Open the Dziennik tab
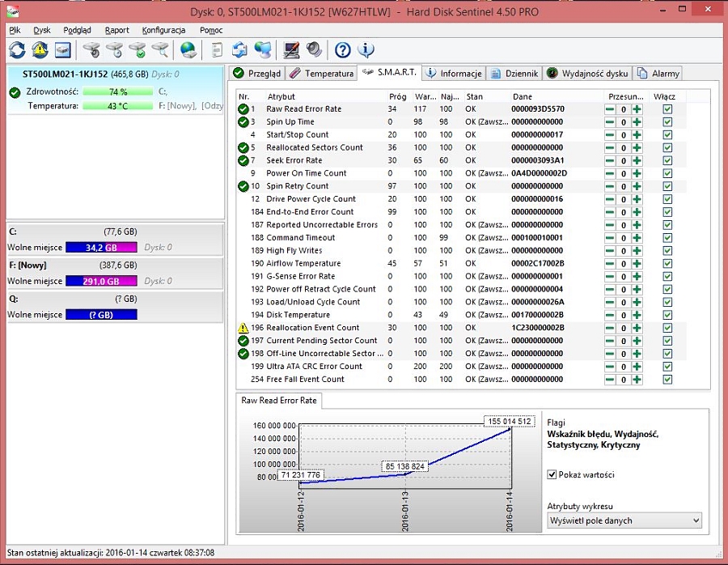The height and width of the screenshot is (565, 728). coord(515,74)
